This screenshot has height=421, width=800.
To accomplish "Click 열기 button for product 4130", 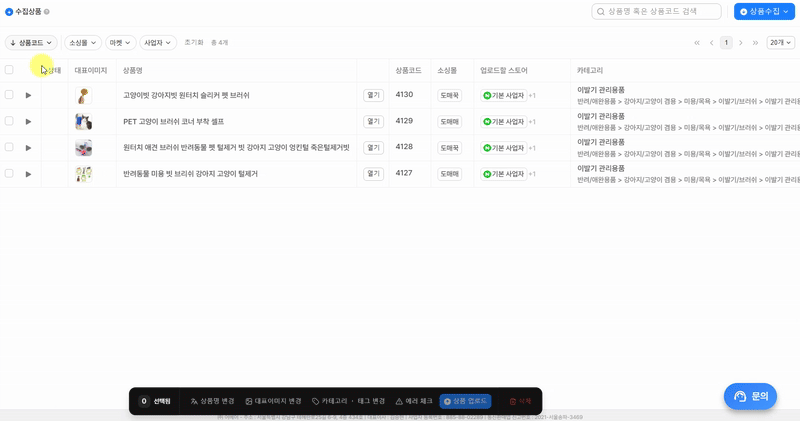I will click(x=373, y=95).
